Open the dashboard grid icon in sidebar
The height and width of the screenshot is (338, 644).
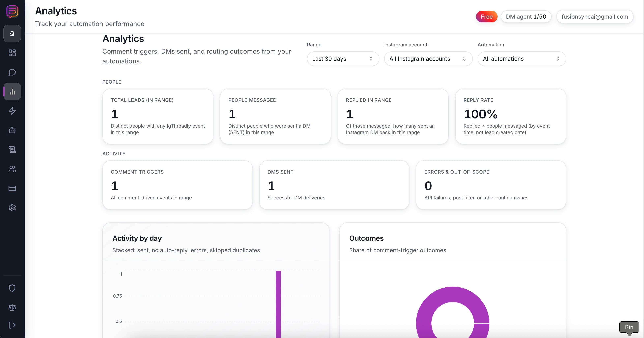tap(12, 53)
